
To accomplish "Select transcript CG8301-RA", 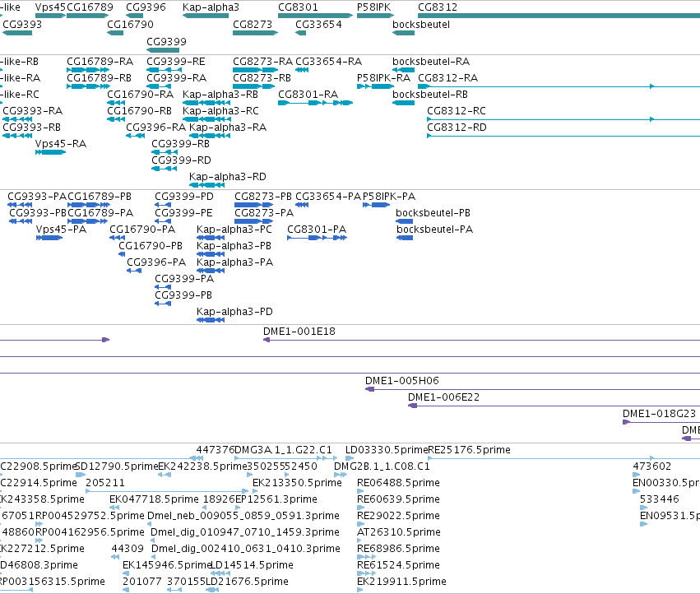I will [x=315, y=103].
